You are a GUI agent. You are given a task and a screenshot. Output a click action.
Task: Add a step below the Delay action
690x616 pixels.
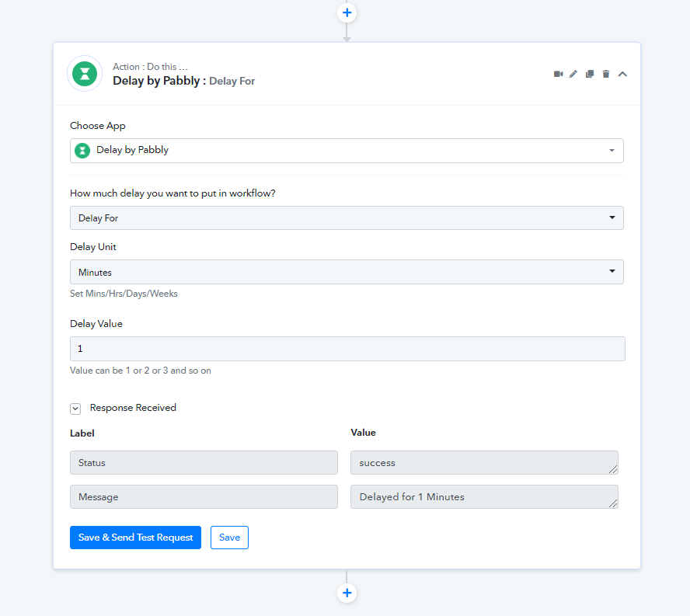(347, 593)
